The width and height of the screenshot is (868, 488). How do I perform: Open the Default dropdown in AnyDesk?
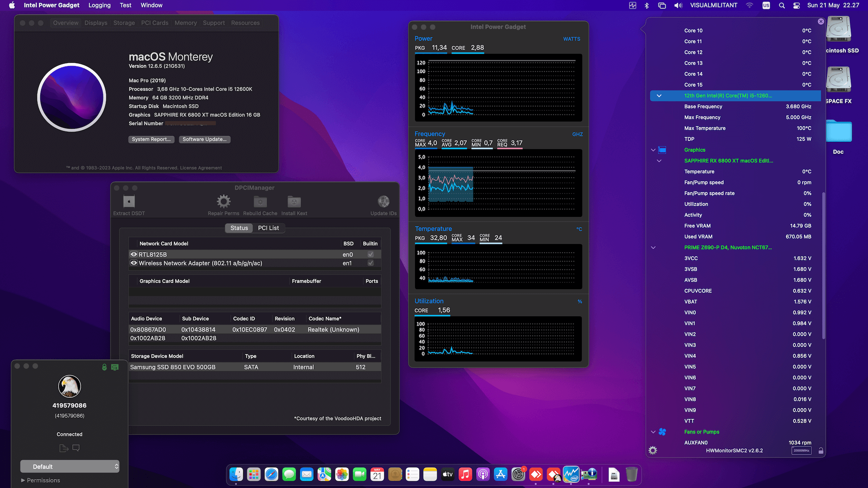pyautogui.click(x=70, y=466)
